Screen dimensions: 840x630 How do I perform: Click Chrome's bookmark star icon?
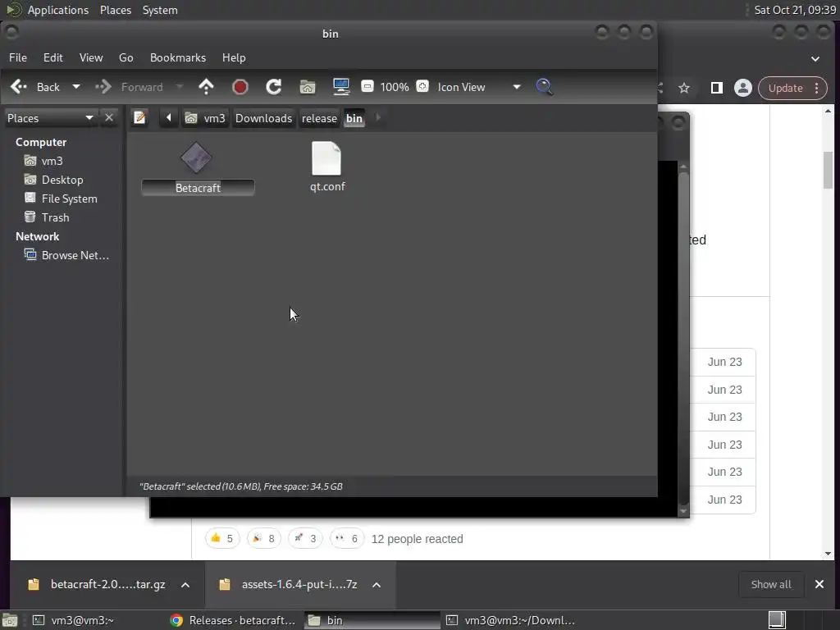tap(684, 88)
